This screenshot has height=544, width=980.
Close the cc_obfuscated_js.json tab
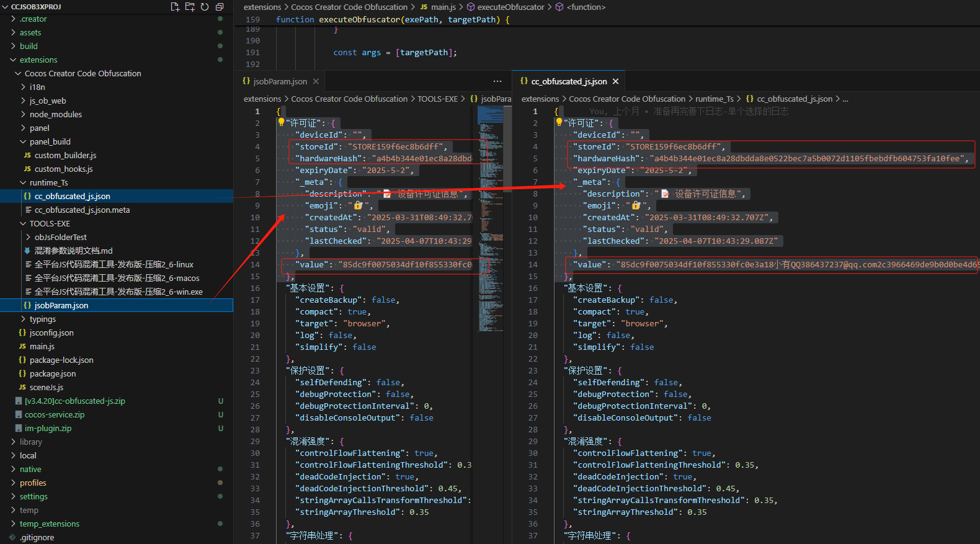615,81
